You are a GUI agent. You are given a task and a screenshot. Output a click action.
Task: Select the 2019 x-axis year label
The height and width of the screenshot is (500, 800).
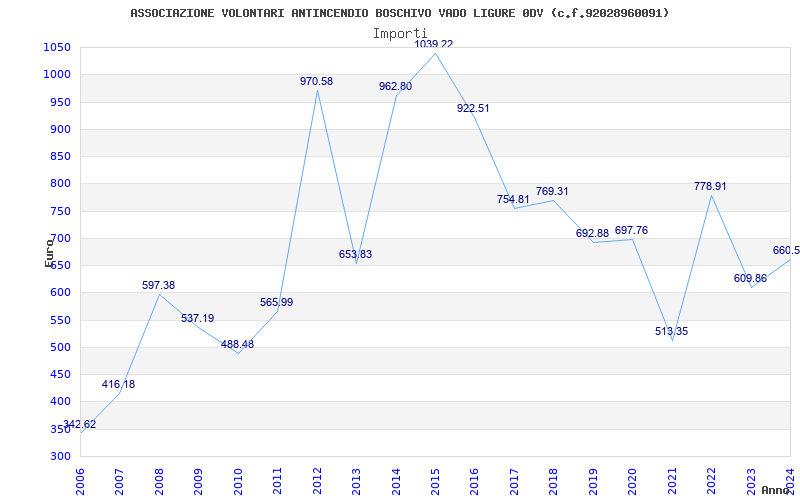(x=593, y=481)
